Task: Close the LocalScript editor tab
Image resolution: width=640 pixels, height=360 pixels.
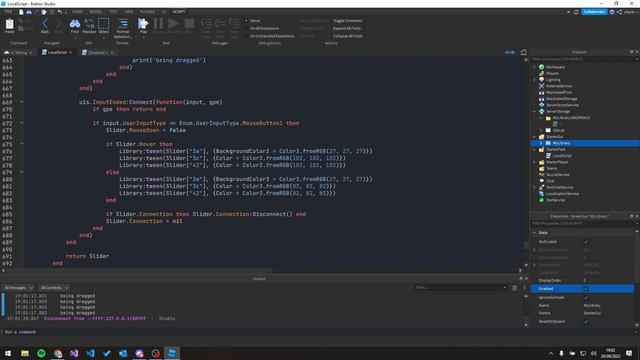Action: click(71, 53)
